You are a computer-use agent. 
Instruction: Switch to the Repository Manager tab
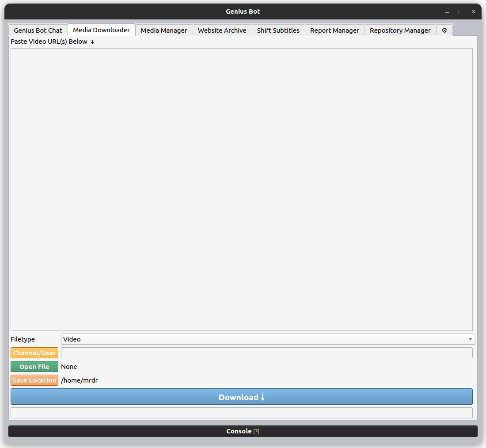(x=400, y=30)
